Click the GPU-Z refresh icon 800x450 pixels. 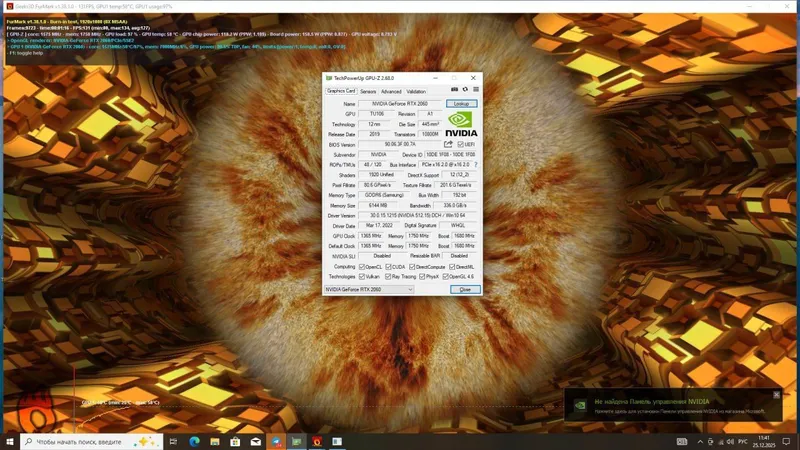tap(465, 89)
